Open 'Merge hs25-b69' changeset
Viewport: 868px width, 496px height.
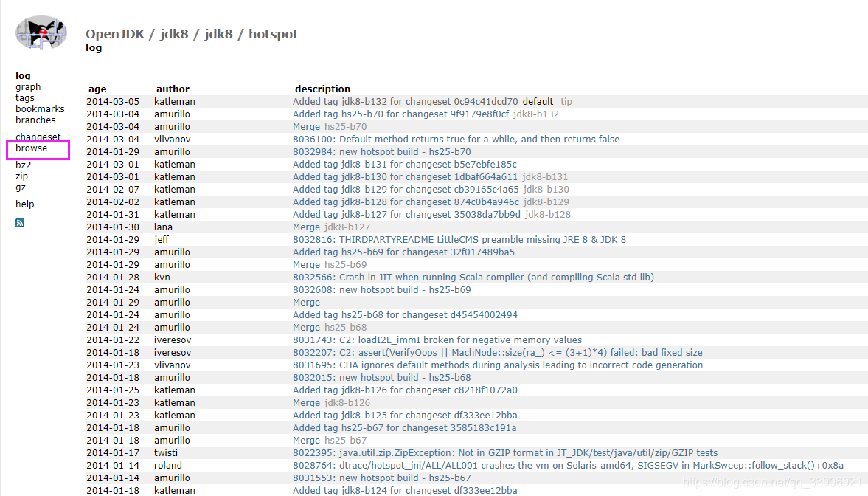(x=306, y=265)
